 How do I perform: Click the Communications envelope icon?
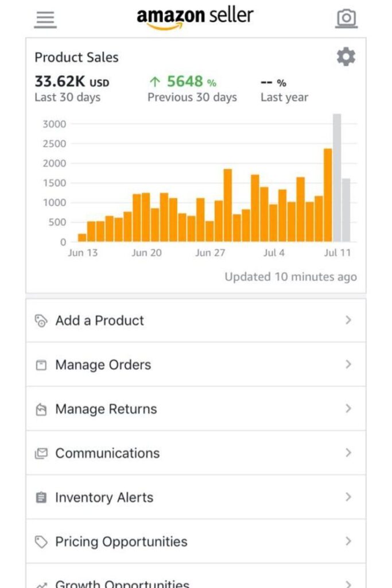click(x=41, y=454)
